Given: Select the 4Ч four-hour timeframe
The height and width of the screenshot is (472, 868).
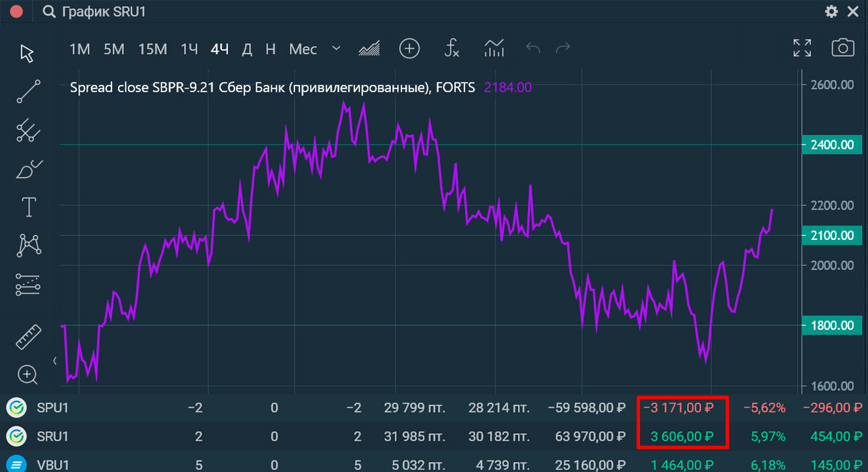Looking at the screenshot, I should 220,49.
